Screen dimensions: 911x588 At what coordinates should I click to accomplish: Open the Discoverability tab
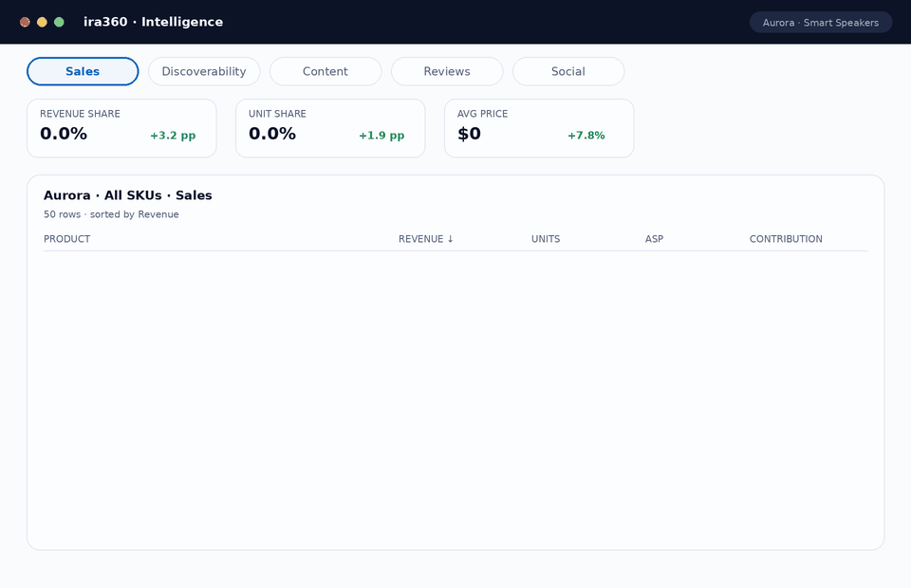(204, 71)
